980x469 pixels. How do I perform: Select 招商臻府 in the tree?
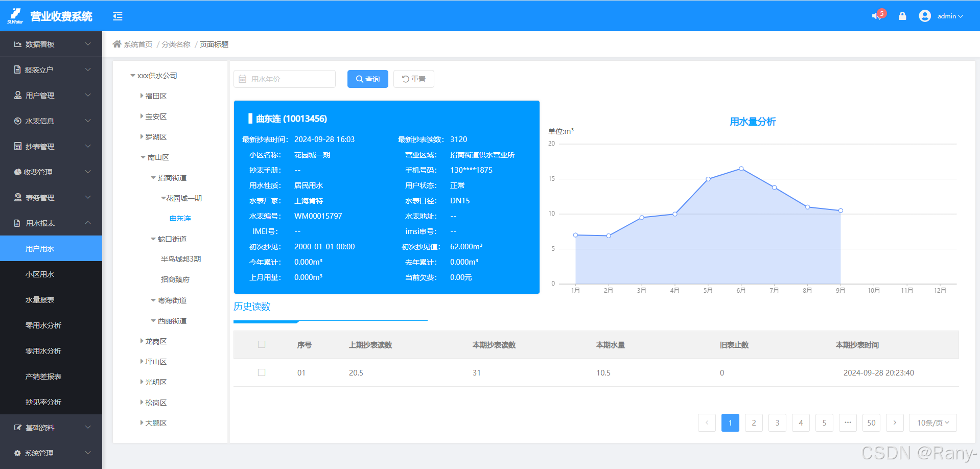click(175, 279)
